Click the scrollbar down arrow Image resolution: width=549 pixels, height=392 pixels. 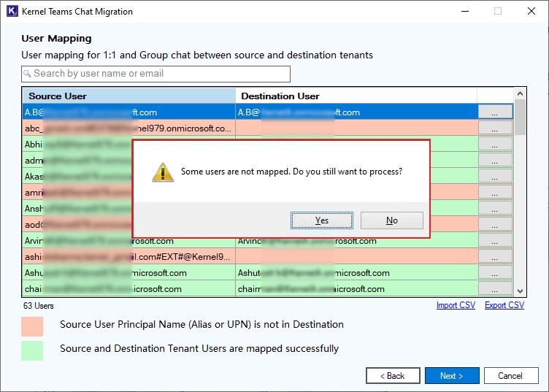[520, 291]
